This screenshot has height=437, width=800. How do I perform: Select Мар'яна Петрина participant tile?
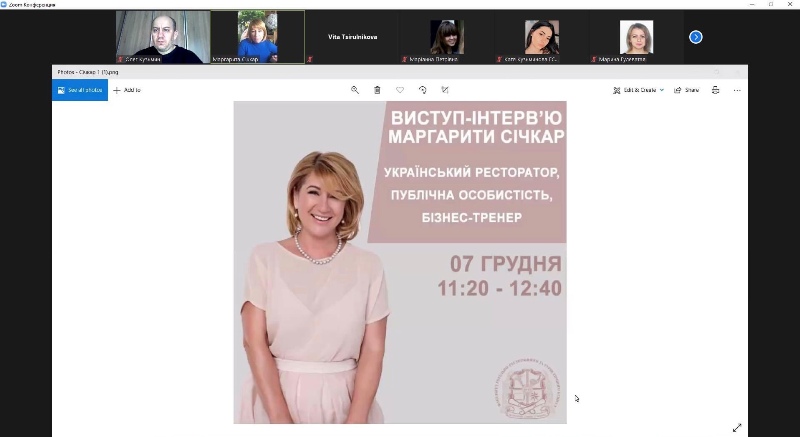[x=447, y=37]
